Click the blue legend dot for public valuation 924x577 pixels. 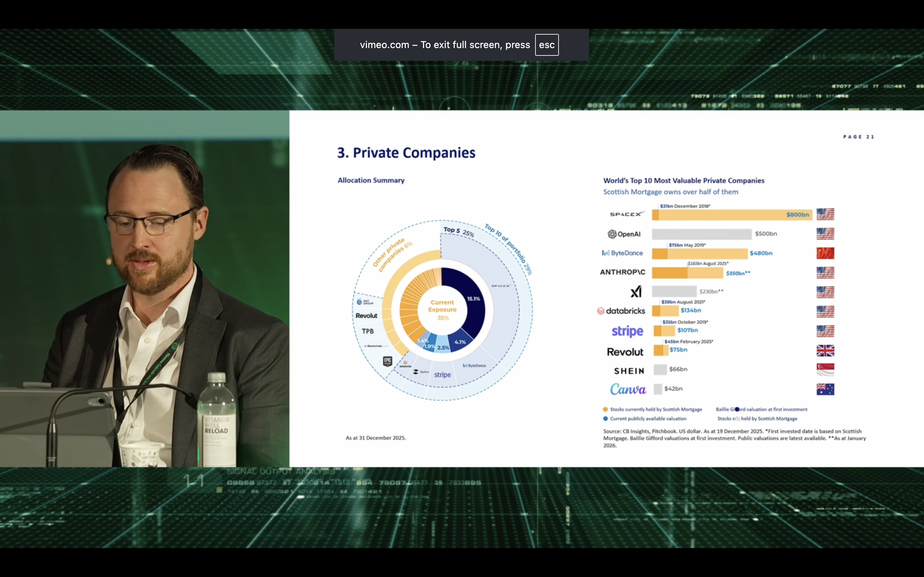pos(605,419)
